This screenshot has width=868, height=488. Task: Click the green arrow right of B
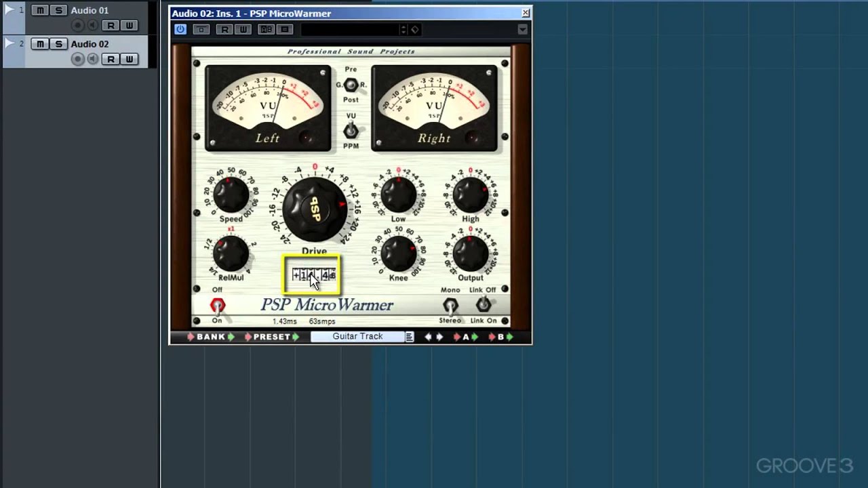510,337
